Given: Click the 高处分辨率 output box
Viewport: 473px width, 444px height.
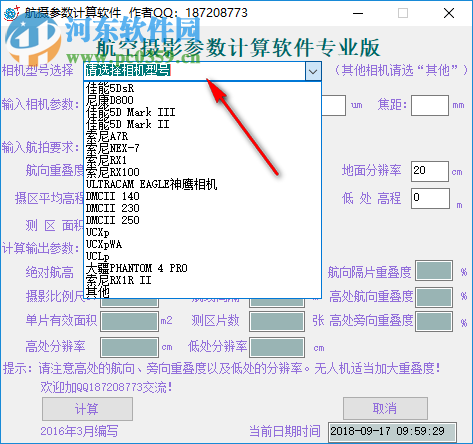Looking at the screenshot, I should point(130,347).
